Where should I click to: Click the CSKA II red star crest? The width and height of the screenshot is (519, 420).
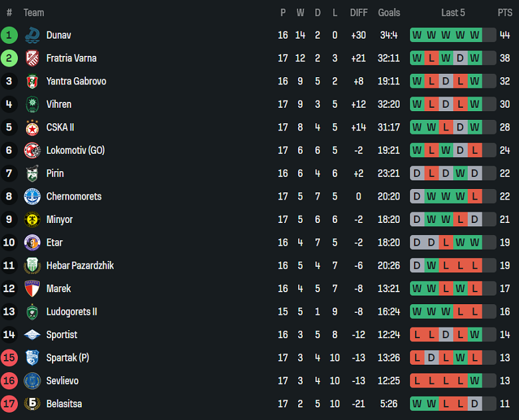[x=32, y=127]
